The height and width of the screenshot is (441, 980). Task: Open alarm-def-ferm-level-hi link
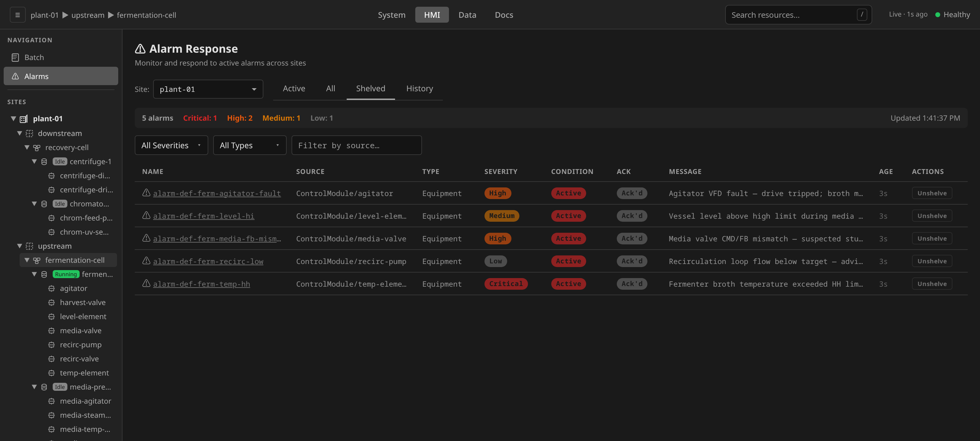tap(204, 216)
